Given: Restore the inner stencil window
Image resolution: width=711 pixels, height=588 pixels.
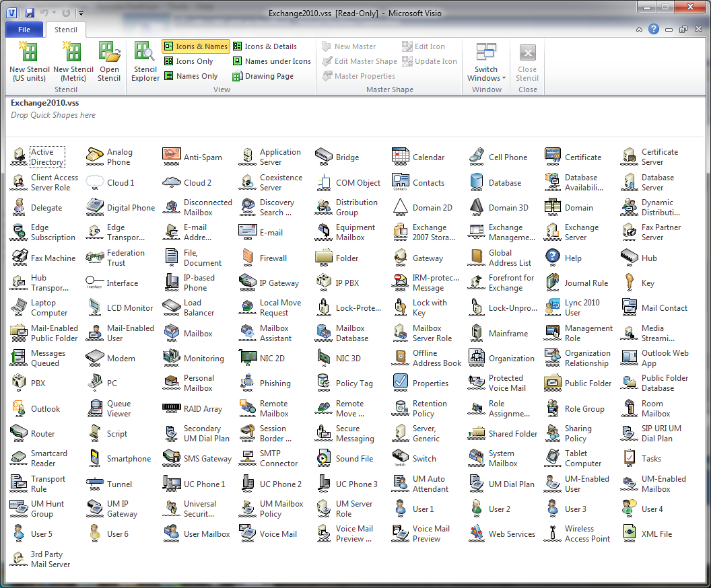Looking at the screenshot, I should tap(683, 30).
